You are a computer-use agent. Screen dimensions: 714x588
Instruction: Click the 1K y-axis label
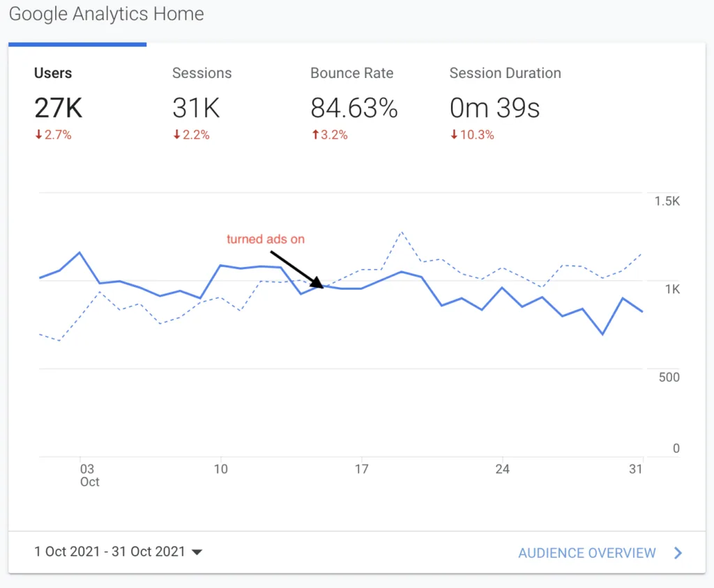(672, 289)
